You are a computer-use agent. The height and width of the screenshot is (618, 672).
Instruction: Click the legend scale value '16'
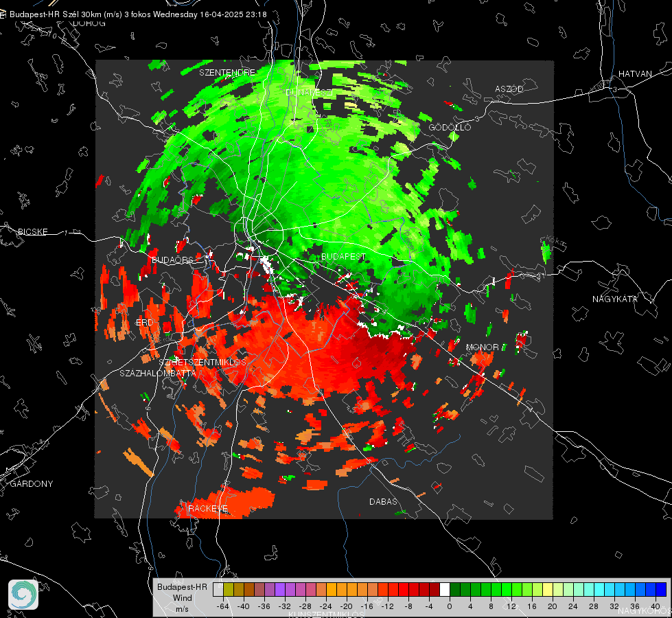pyautogui.click(x=532, y=606)
